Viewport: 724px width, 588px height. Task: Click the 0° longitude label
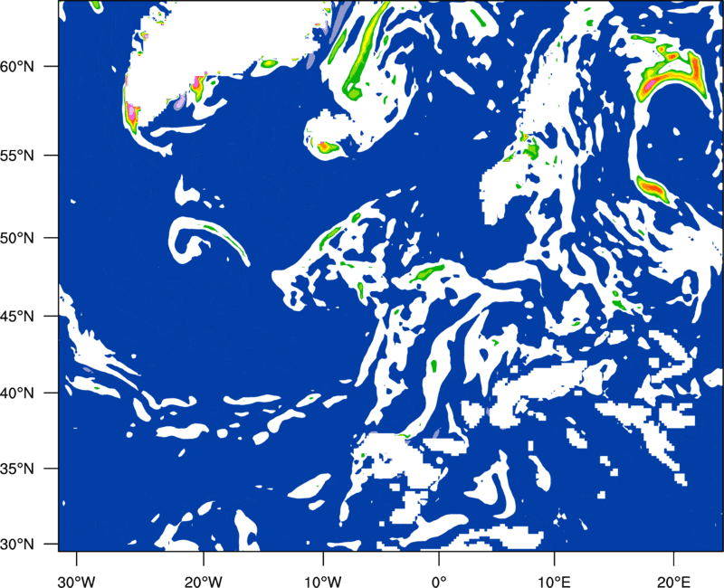click(x=439, y=581)
